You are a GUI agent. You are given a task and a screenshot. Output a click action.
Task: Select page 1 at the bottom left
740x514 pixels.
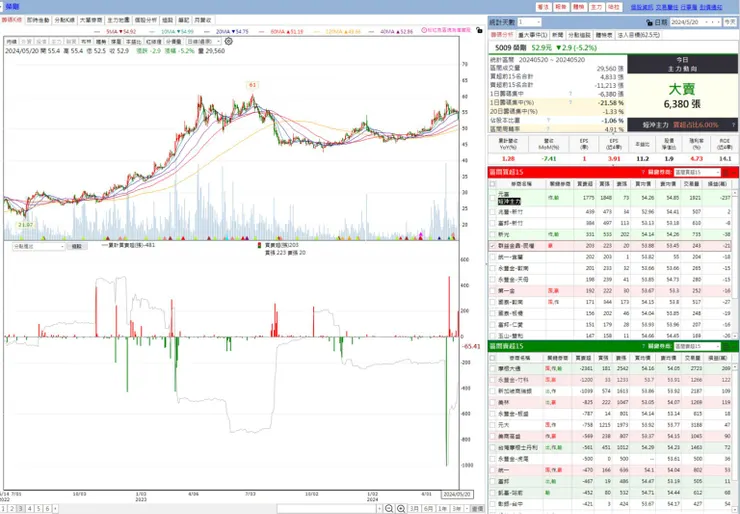(4, 508)
